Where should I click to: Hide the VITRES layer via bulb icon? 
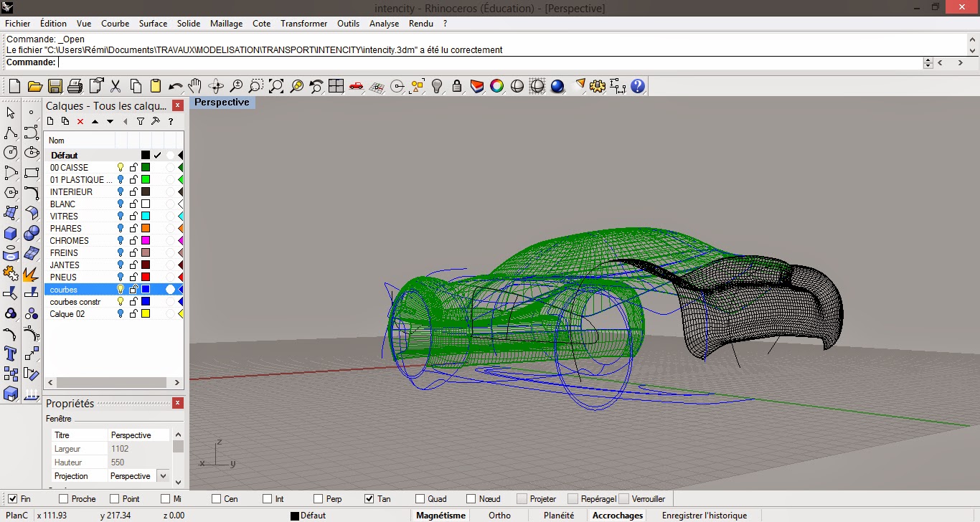click(x=121, y=217)
